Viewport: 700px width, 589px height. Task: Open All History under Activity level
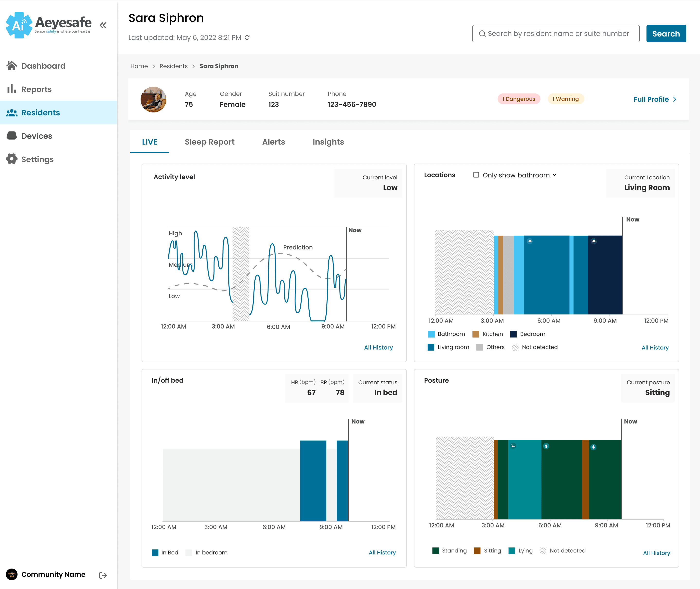[x=378, y=347]
